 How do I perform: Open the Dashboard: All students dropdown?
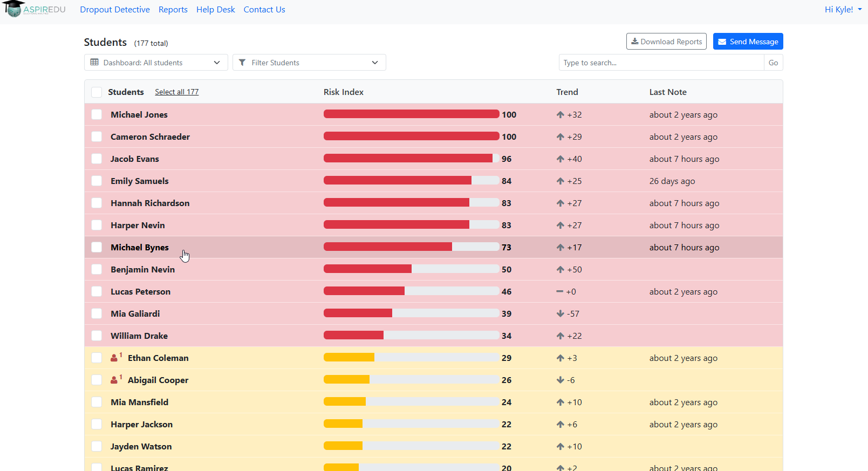pos(156,63)
